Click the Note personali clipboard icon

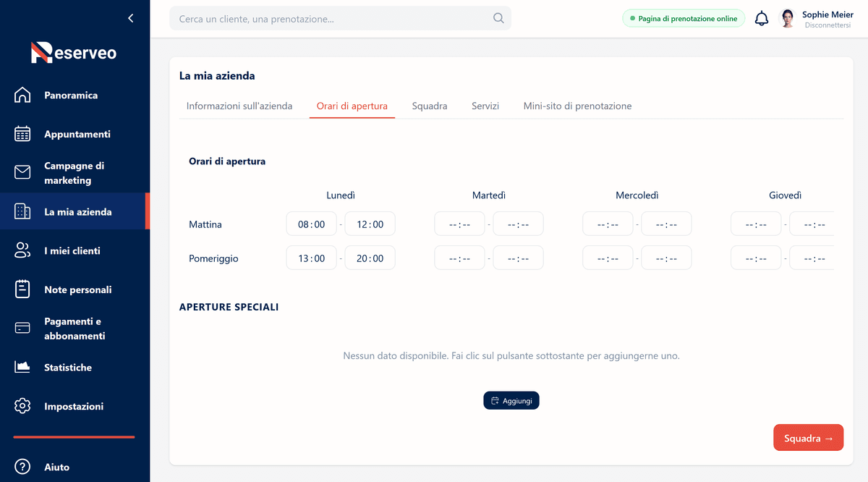pyautogui.click(x=22, y=289)
